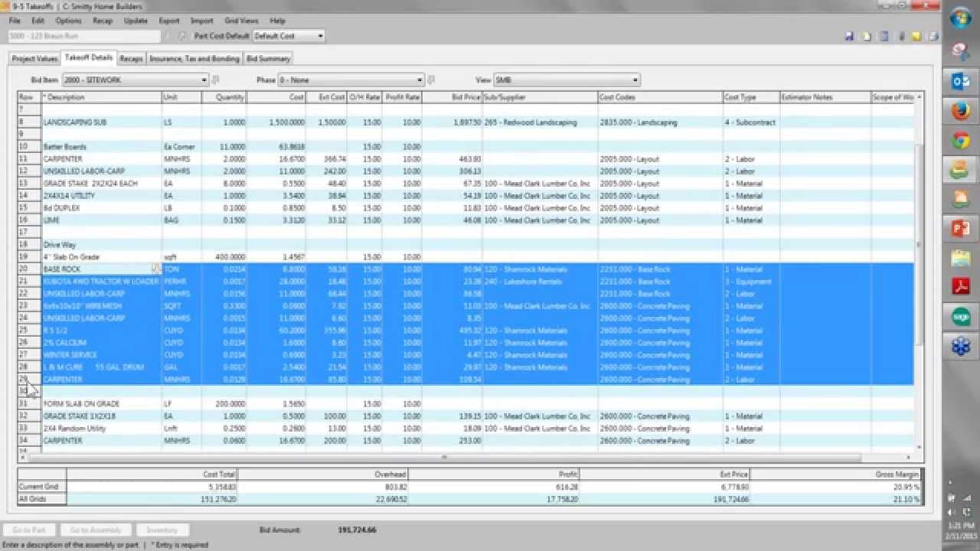
Task: Open the blue flower icon app in the taskbar
Action: pyautogui.click(x=961, y=346)
